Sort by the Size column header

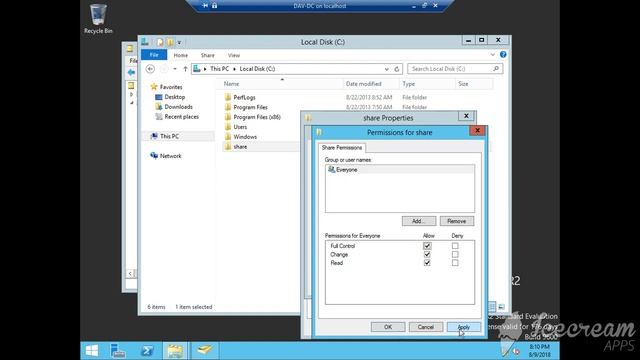474,84
